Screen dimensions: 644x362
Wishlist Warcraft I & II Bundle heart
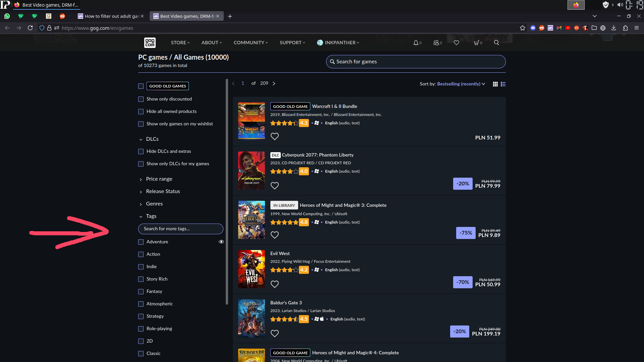pyautogui.click(x=275, y=136)
